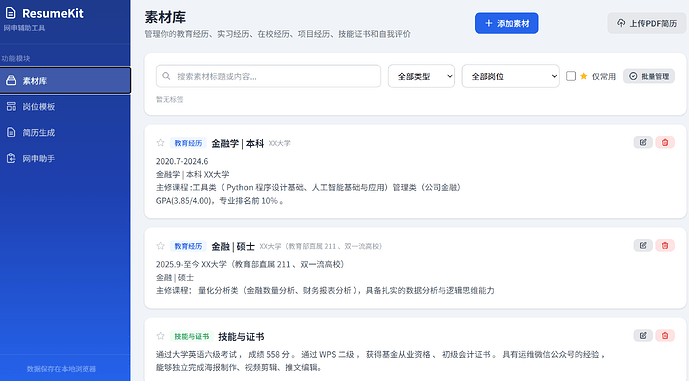Screen dimensions: 689x381
Task: Click the ResumeKit logo icon
Action: (11, 13)
